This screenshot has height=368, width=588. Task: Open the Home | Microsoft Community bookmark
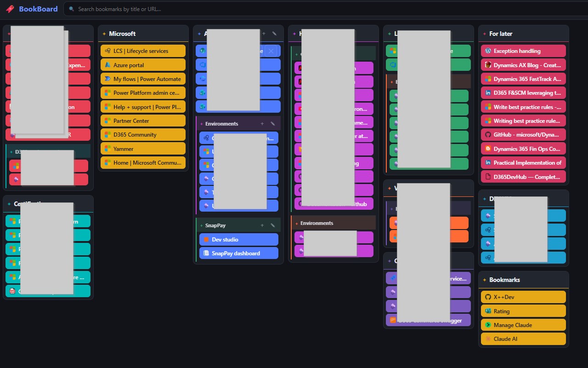(143, 162)
